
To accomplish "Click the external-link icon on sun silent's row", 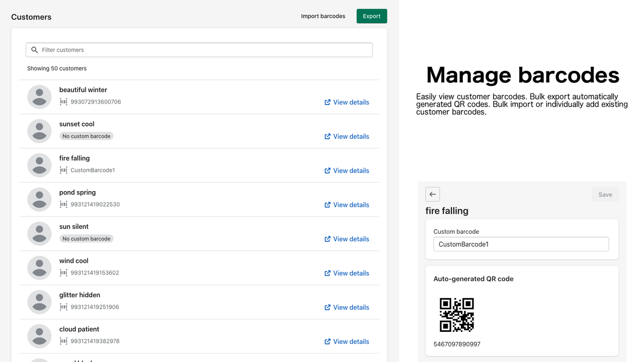I will pos(327,239).
